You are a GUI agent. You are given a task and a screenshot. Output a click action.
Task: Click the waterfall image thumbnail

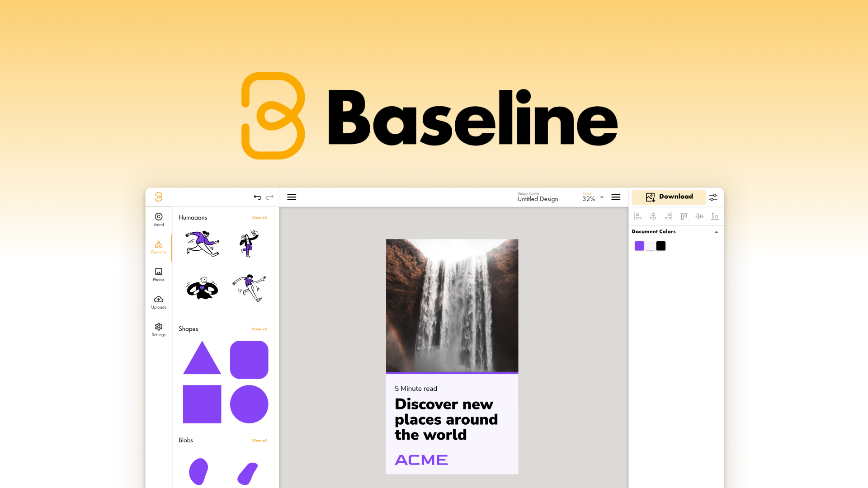[x=452, y=305]
